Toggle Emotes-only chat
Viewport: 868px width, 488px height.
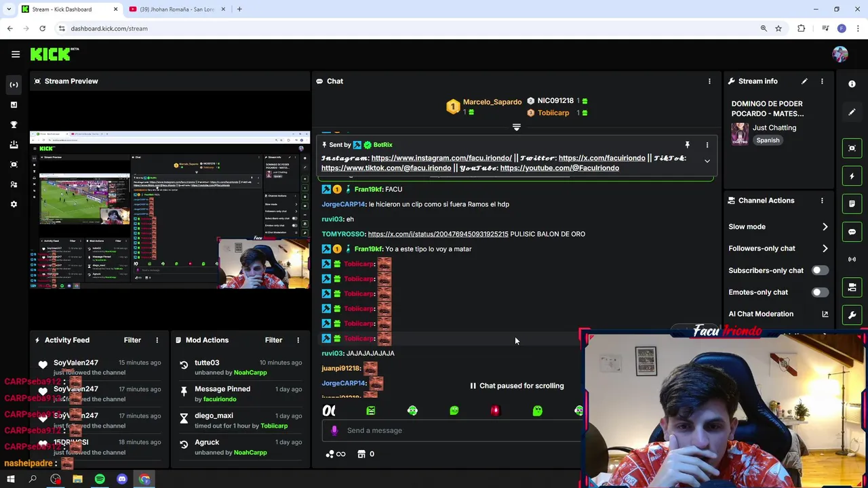[819, 292]
